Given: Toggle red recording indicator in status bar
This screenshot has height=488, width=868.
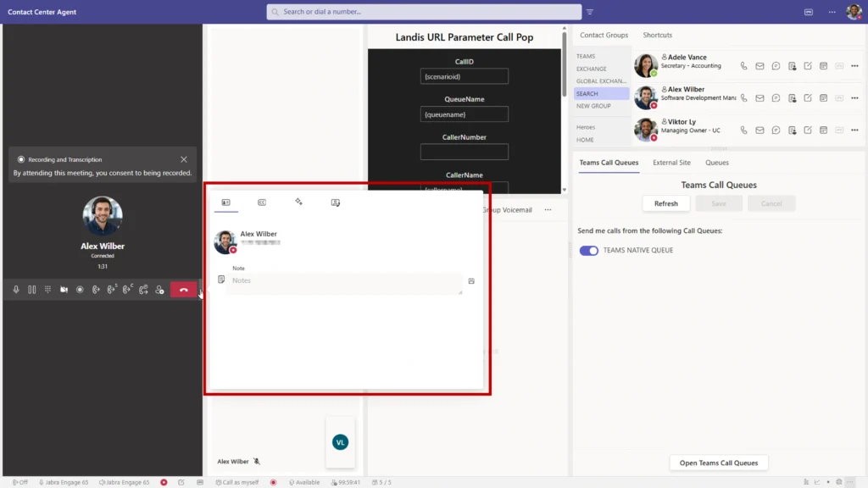Looking at the screenshot, I should click(x=274, y=482).
